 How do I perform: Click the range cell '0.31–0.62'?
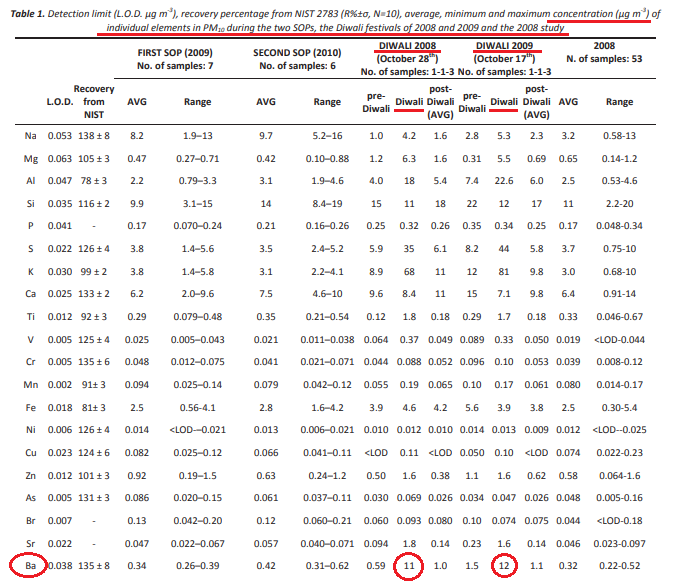point(327,566)
